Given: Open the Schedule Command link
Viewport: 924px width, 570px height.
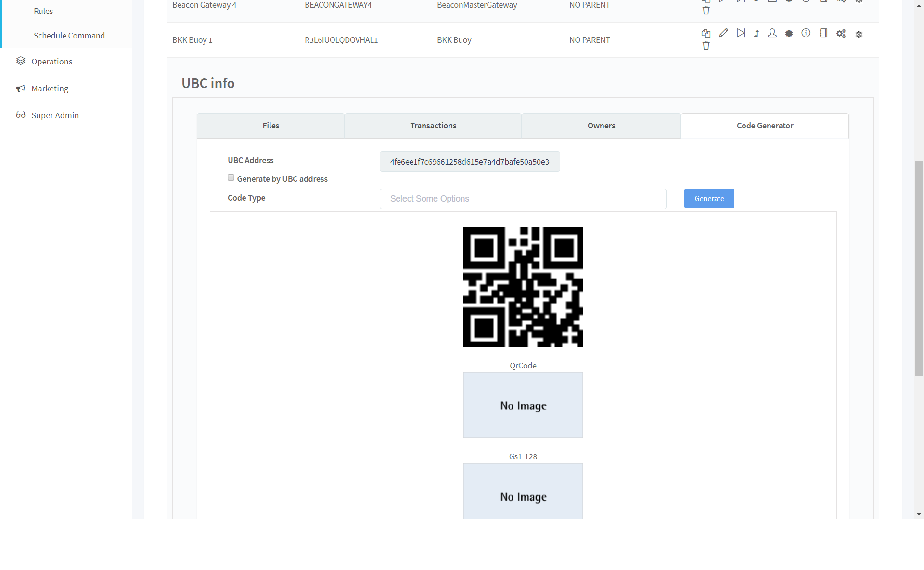Looking at the screenshot, I should (69, 36).
